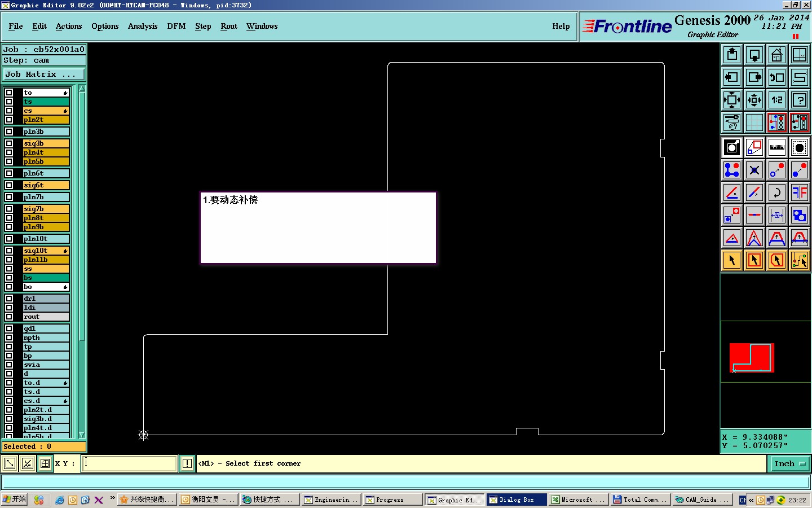Click the rotate arrow icon
Image resolution: width=812 pixels, height=508 pixels.
777,192
